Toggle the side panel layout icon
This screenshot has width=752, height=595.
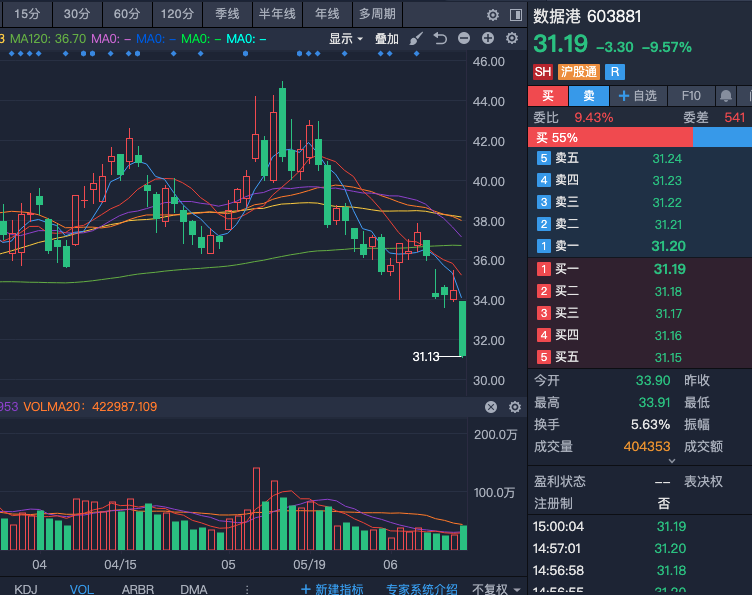click(x=516, y=15)
